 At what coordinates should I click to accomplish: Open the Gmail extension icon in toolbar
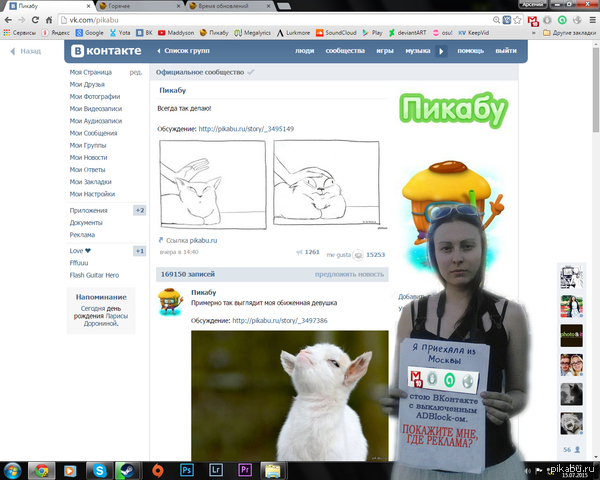[533, 21]
